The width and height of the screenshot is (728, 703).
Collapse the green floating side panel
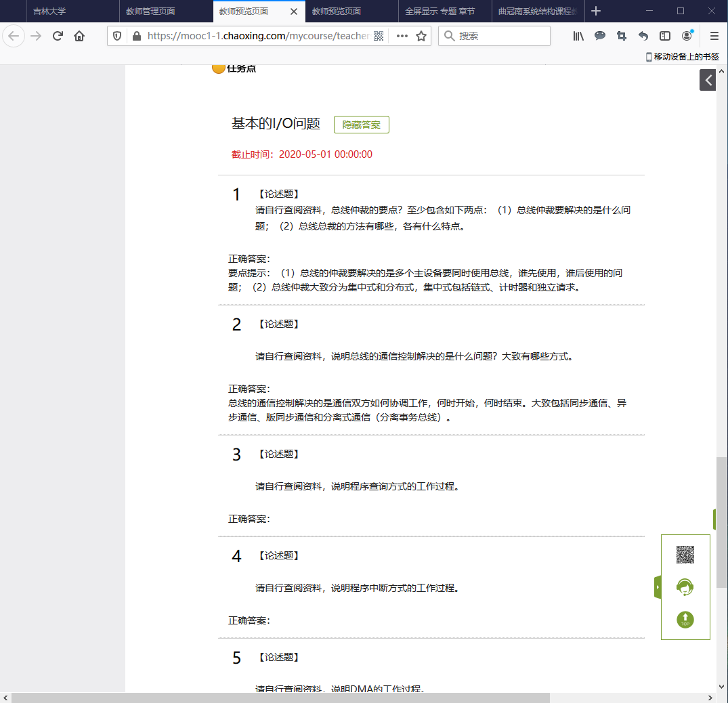[657, 587]
